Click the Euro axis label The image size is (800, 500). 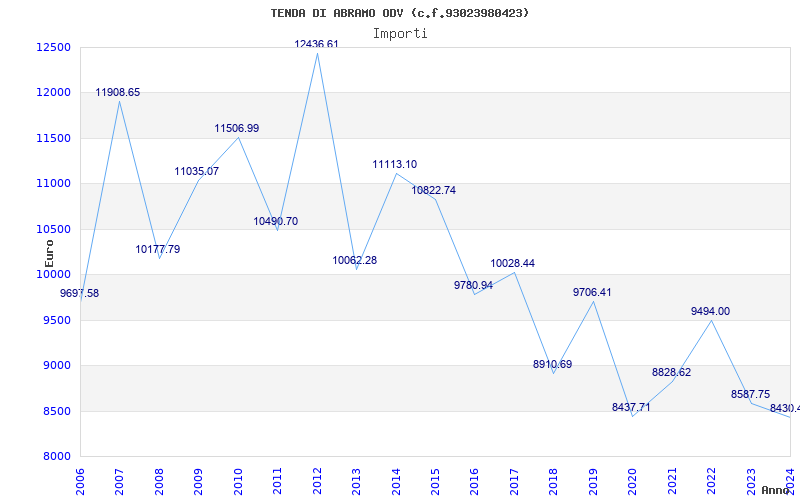[49, 254]
